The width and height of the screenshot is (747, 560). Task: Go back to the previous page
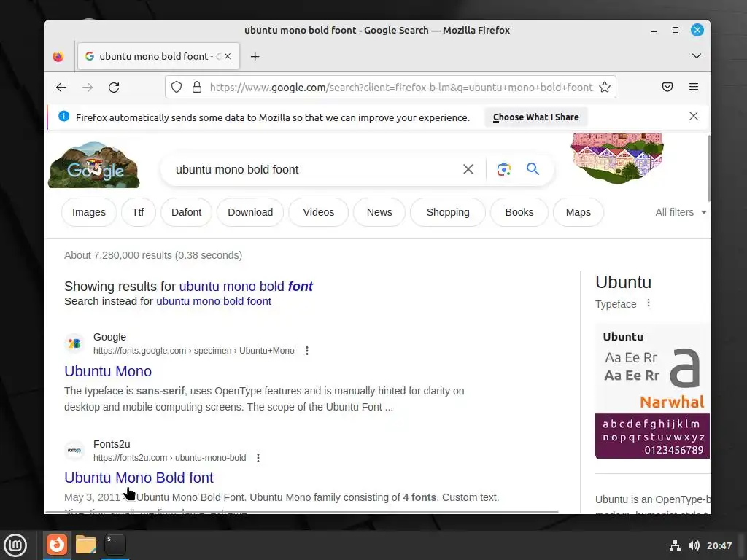point(61,87)
